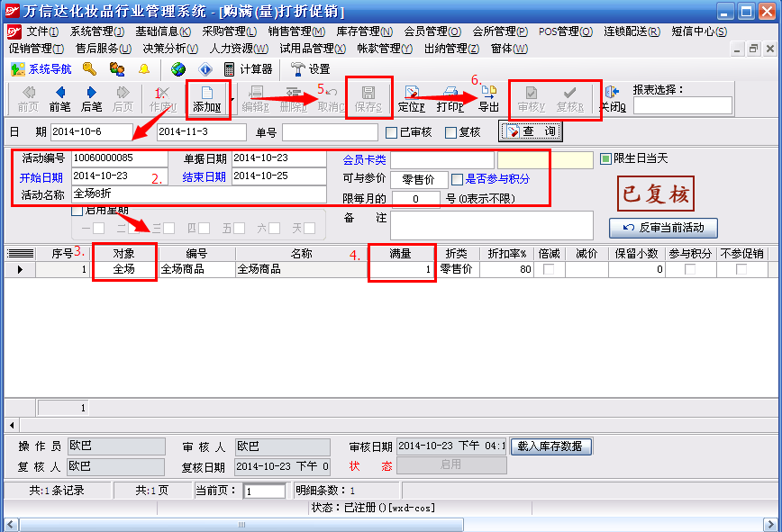Click the bell reminder icon
This screenshot has height=532, width=782.
pos(144,69)
